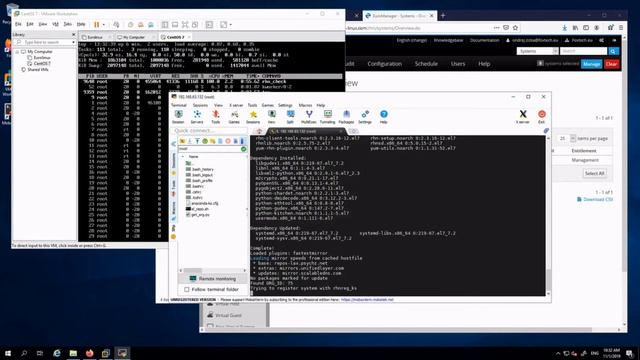Screen dimensions: 640x360
Task: Click library search box in VMware
Action: click(44, 42)
